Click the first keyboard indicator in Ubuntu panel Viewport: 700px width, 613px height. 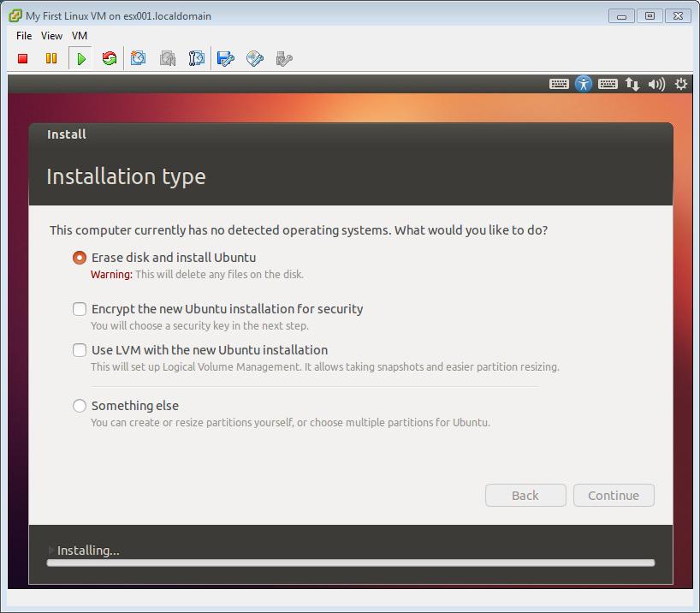pyautogui.click(x=559, y=84)
